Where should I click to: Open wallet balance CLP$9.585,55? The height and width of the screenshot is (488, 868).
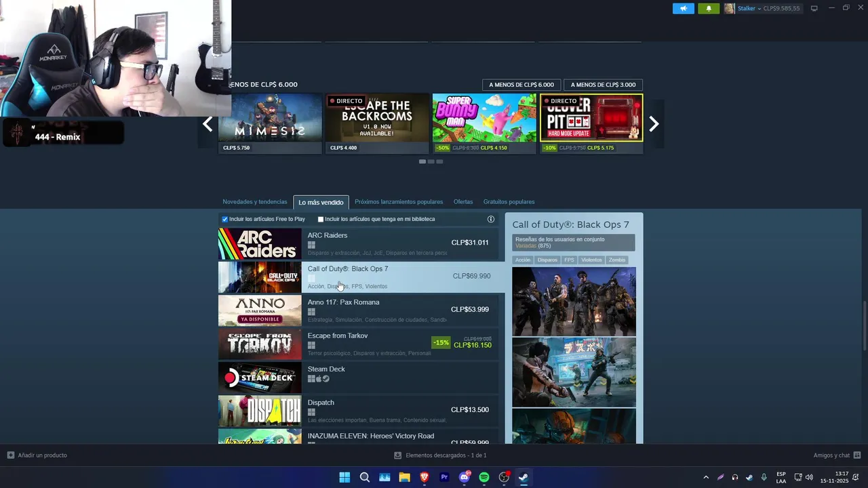782,9
